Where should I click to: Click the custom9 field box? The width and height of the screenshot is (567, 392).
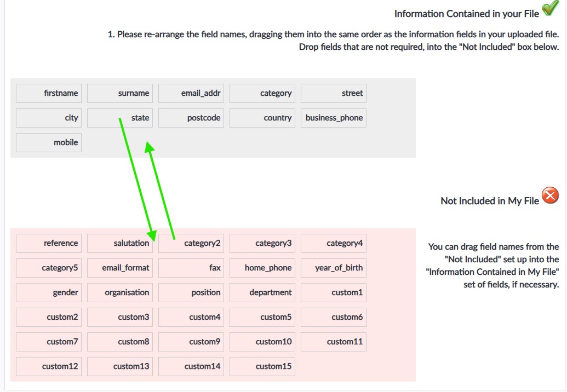191,342
